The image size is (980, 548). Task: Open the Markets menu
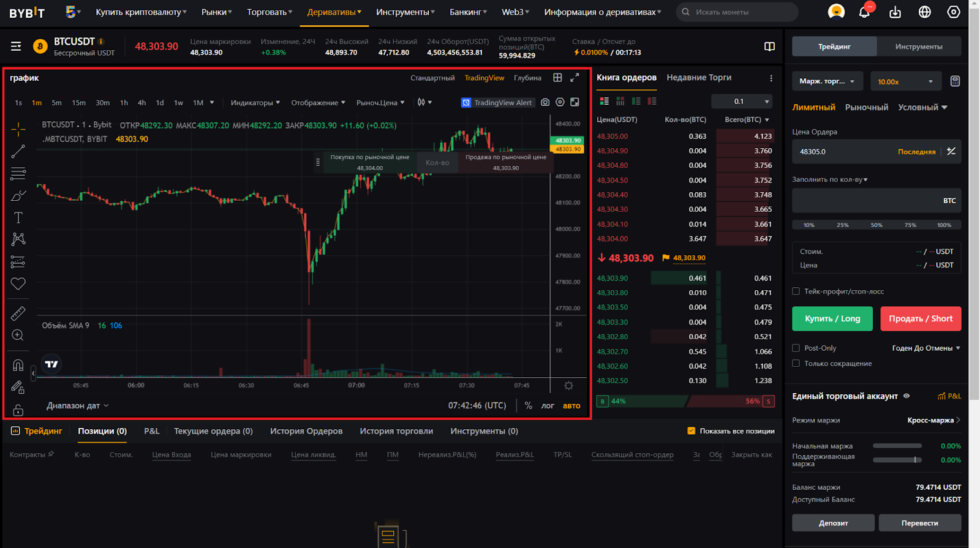click(x=217, y=12)
